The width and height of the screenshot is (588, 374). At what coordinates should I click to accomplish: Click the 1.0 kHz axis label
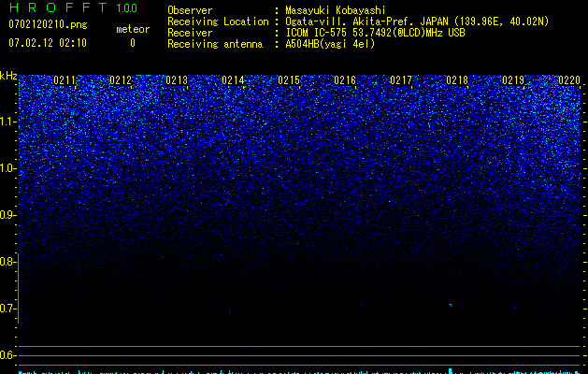pyautogui.click(x=7, y=168)
